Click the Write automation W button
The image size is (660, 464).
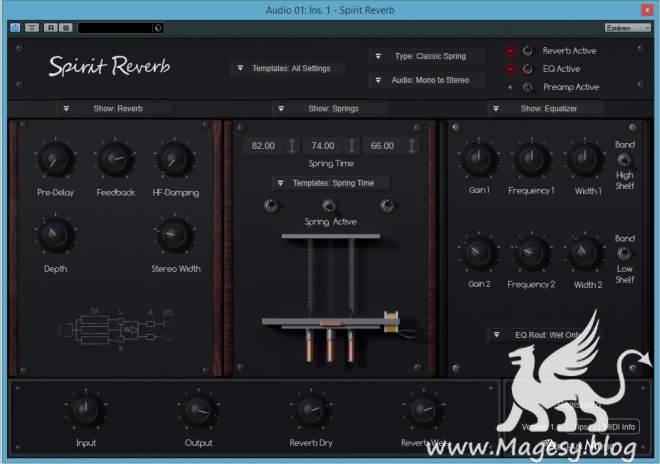coord(66,28)
